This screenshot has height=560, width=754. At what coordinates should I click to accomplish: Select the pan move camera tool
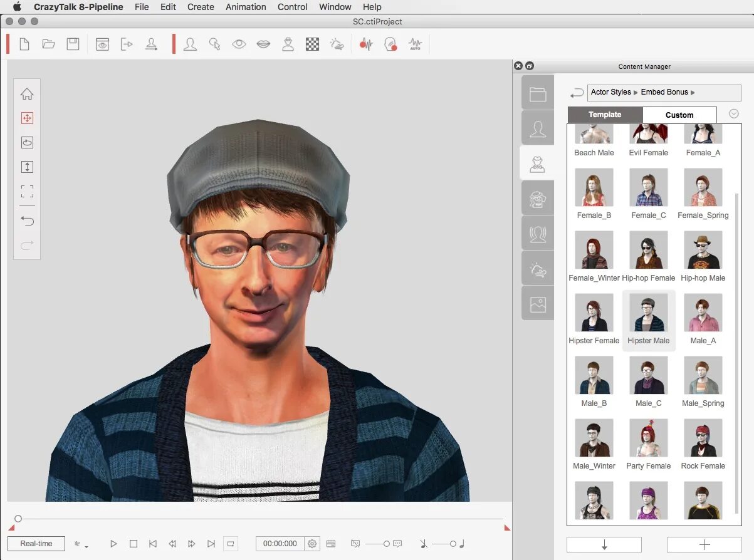[x=27, y=118]
